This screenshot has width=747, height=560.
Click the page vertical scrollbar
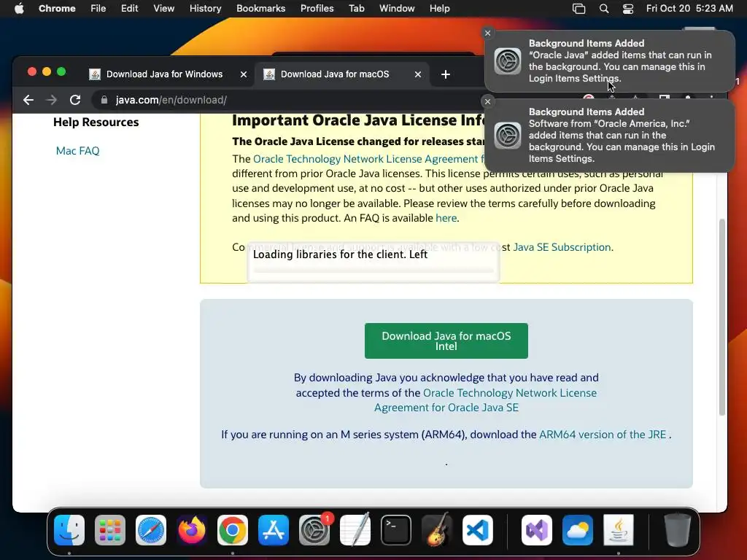(721, 316)
